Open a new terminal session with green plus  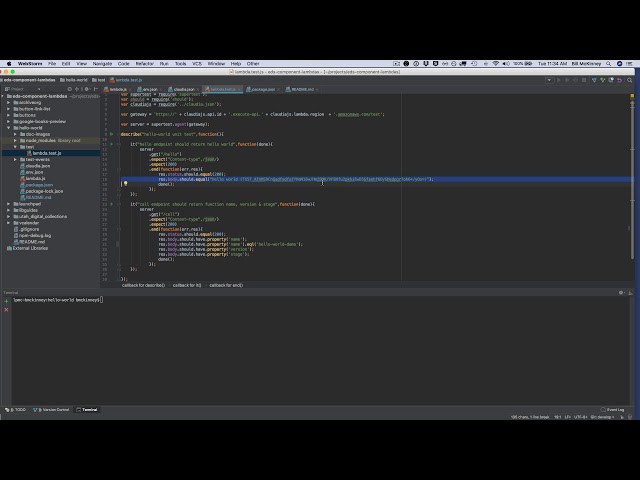click(6, 301)
